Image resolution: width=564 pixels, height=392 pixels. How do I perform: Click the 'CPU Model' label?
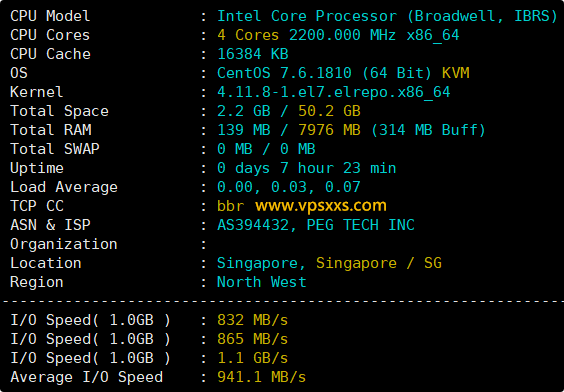pos(50,16)
